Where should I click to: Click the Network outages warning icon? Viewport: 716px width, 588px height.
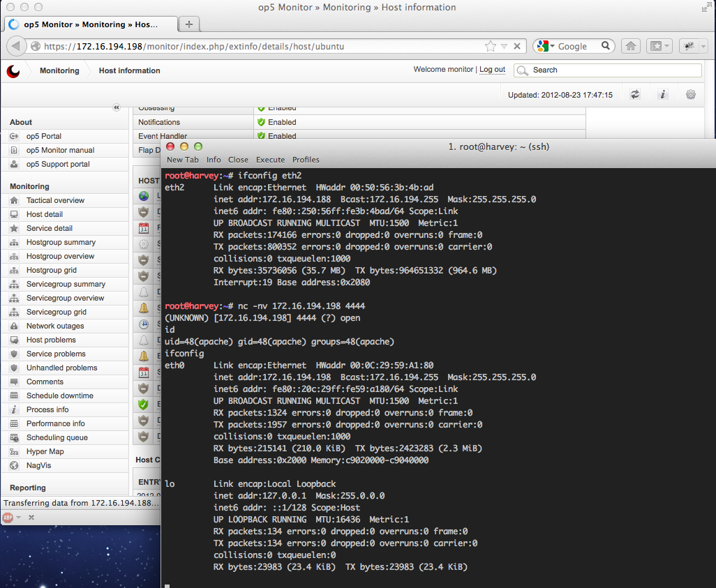(14, 326)
